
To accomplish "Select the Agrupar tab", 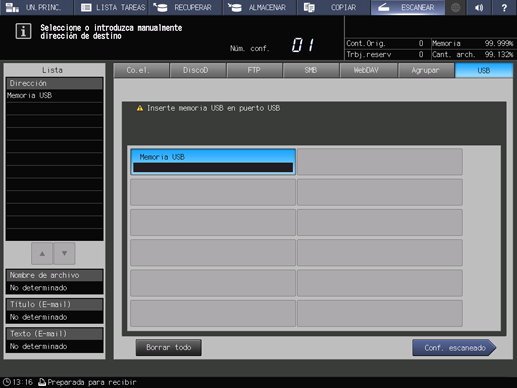I will 426,70.
